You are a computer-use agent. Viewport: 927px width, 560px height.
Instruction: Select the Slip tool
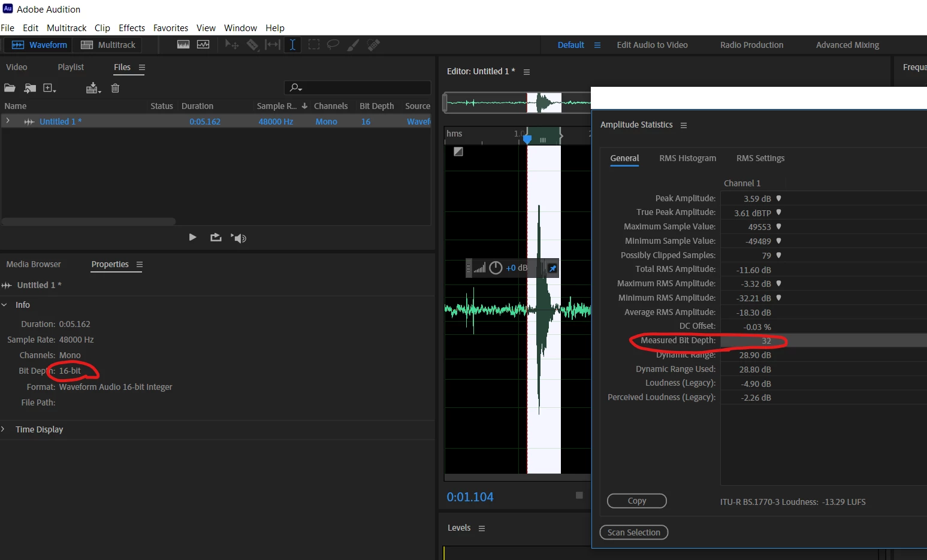(273, 45)
